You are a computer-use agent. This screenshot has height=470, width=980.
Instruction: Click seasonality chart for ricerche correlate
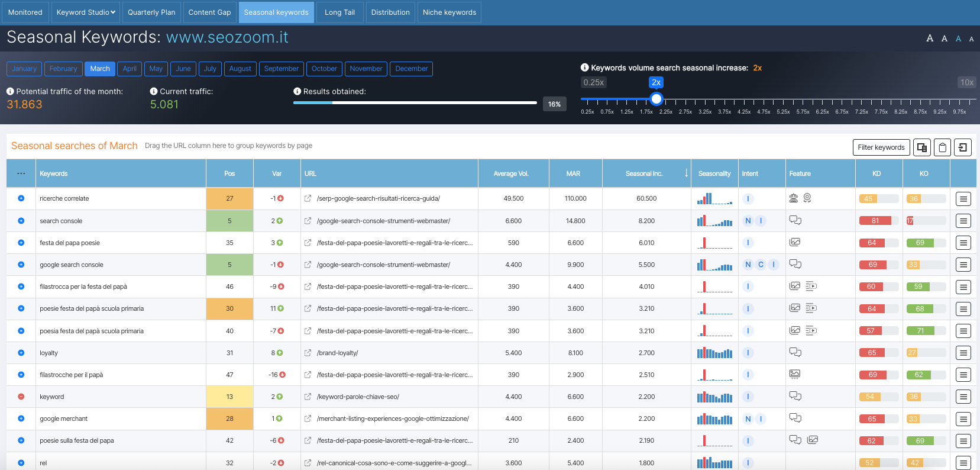[714, 198]
